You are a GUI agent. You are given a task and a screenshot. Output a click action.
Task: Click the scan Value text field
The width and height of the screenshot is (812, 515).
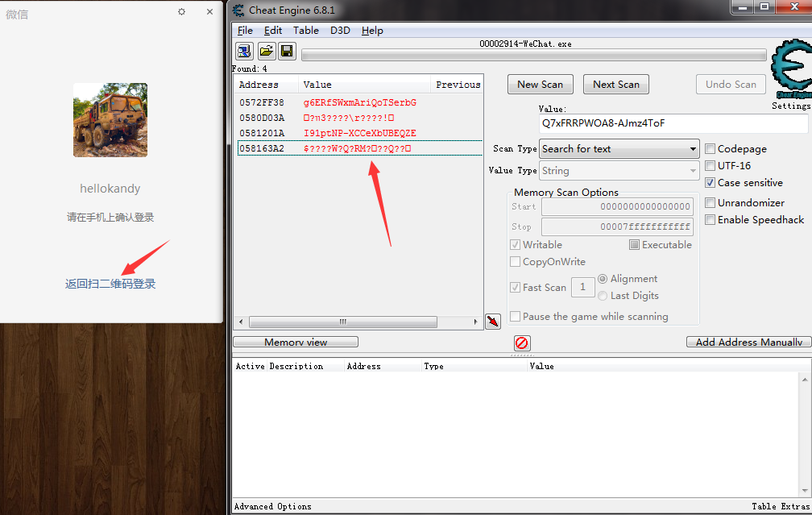coord(673,123)
